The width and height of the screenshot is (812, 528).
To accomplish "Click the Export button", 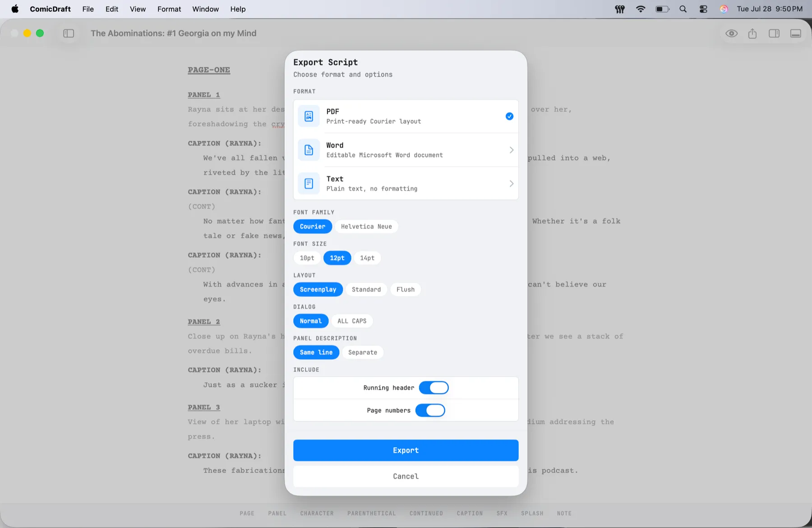I will tap(406, 450).
